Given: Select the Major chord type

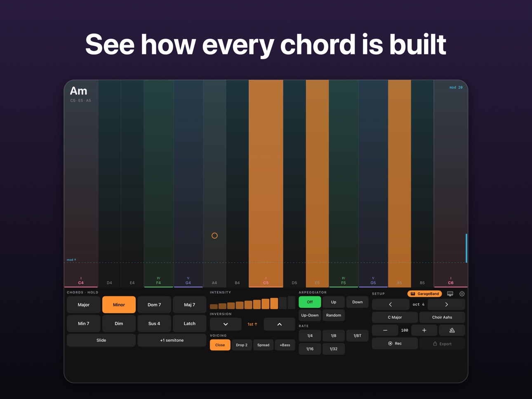Looking at the screenshot, I should point(84,305).
